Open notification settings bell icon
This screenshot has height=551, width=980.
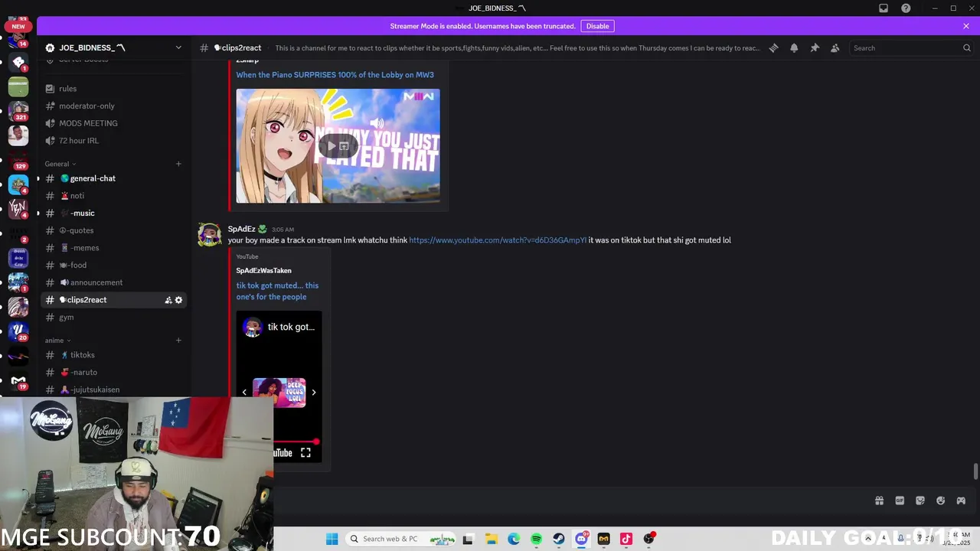click(794, 47)
